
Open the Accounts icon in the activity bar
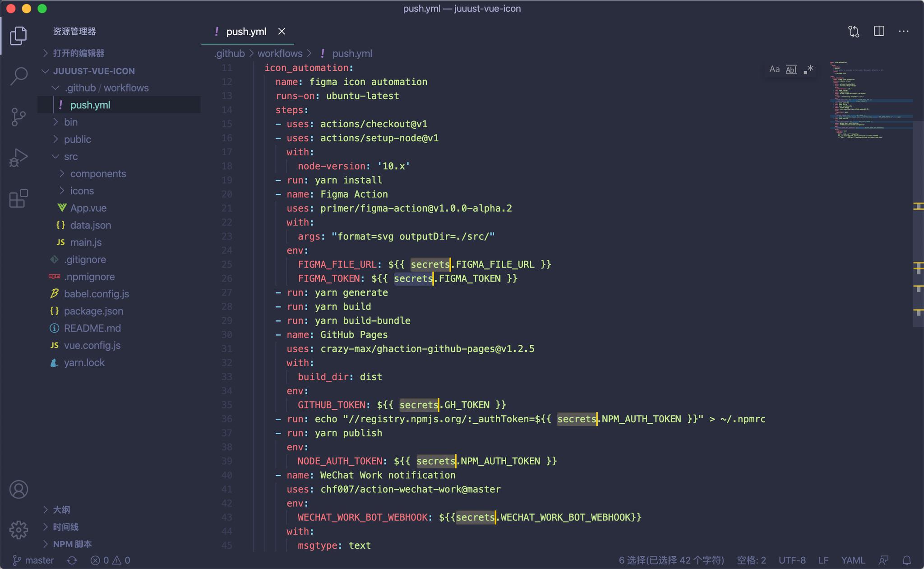click(18, 489)
